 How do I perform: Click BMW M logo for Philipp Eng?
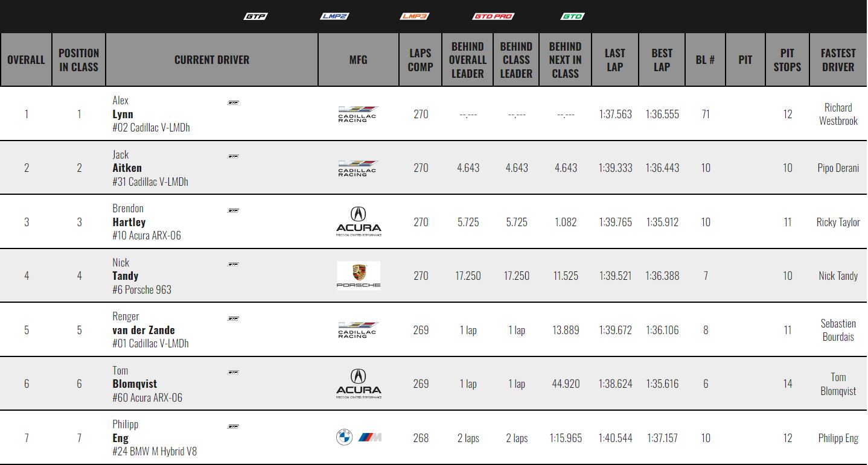359,437
